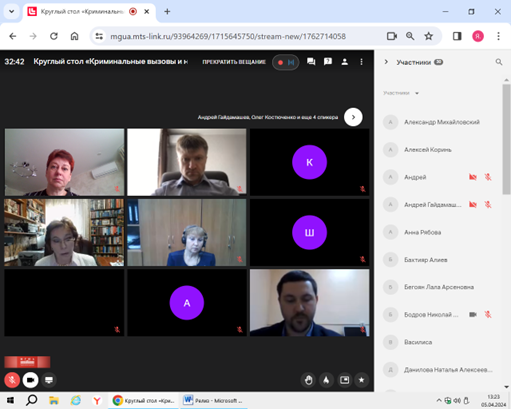Show next speakers with arrow button
The height and width of the screenshot is (409, 511).
353,117
